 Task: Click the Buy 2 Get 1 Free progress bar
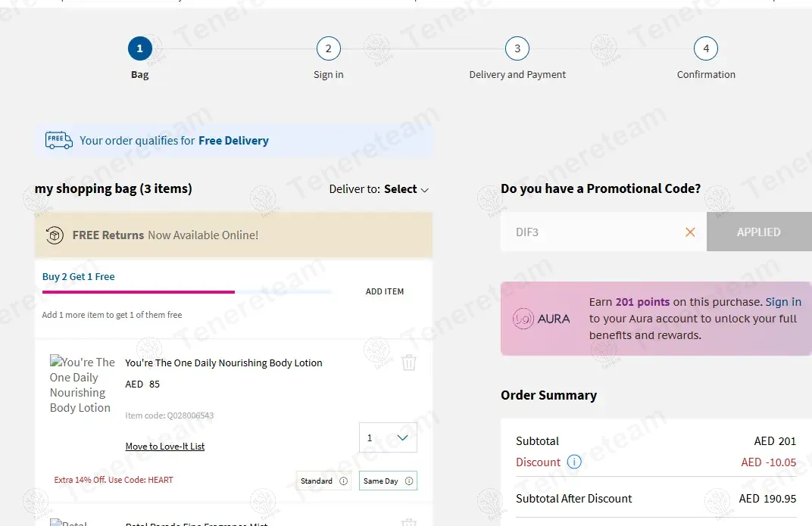pos(187,292)
